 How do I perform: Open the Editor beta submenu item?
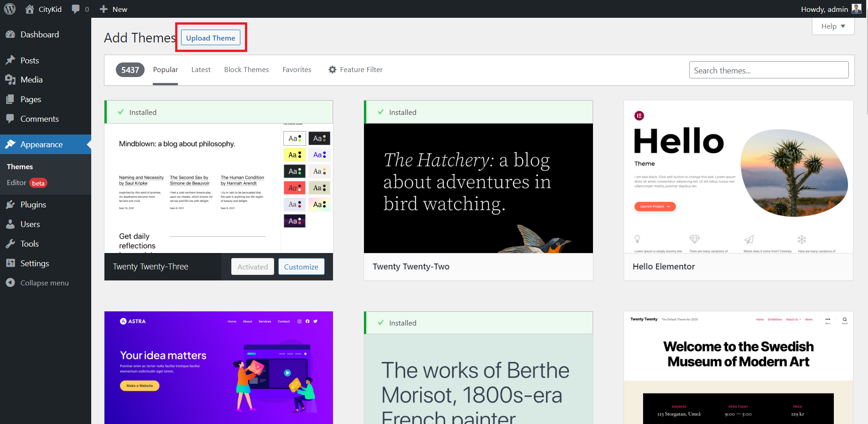point(27,183)
